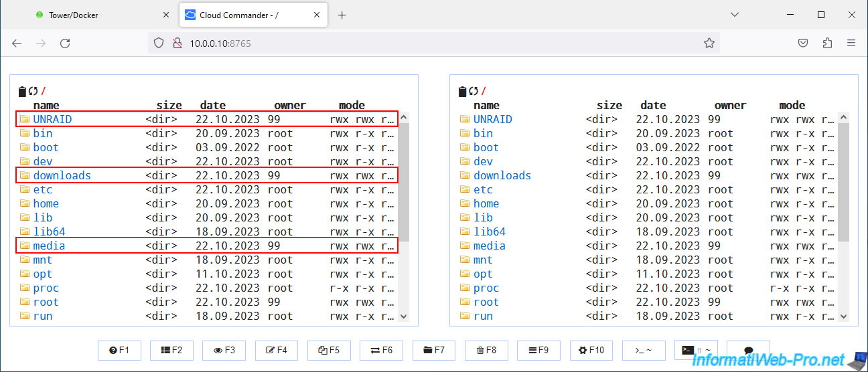Open the F9 menu button
This screenshot has width=868, height=372.
tap(538, 351)
